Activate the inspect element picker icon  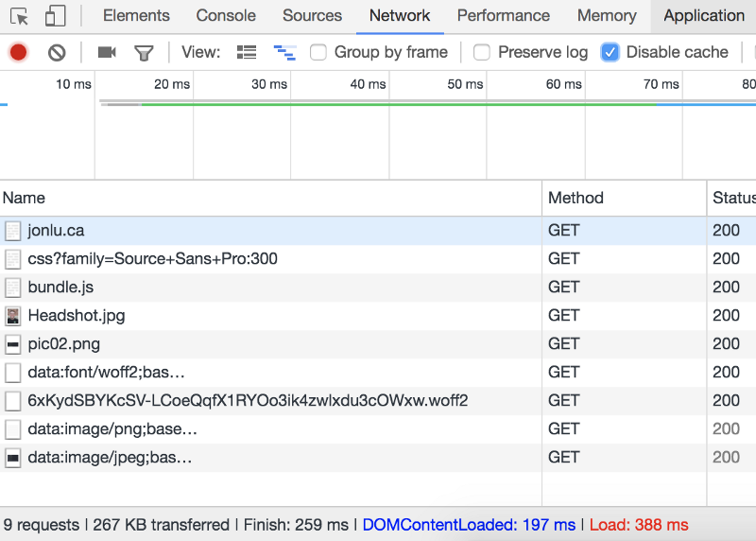tap(20, 16)
